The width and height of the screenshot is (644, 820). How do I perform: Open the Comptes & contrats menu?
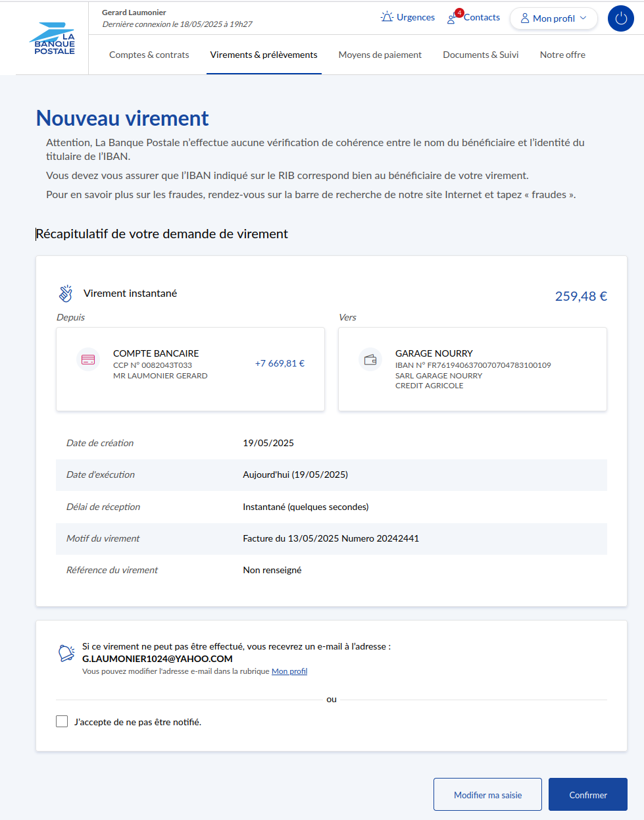coord(149,55)
